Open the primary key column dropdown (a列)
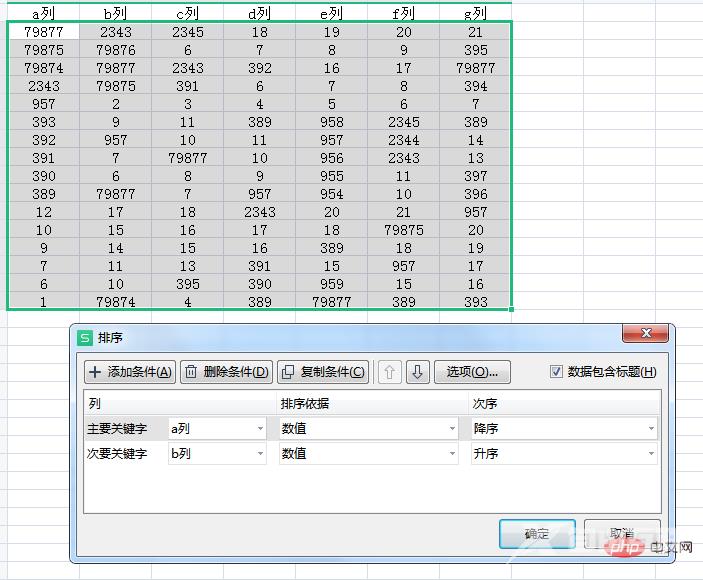The height and width of the screenshot is (580, 703). 217,428
